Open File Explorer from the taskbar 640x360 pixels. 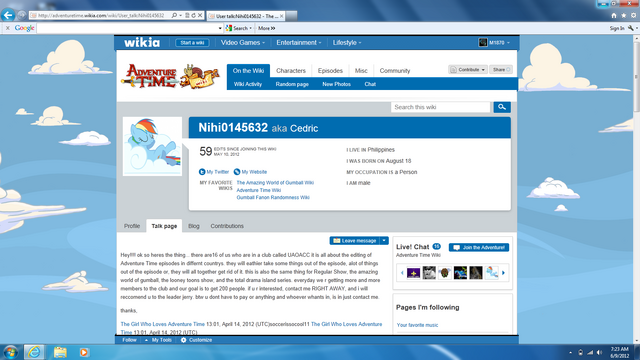click(60, 352)
